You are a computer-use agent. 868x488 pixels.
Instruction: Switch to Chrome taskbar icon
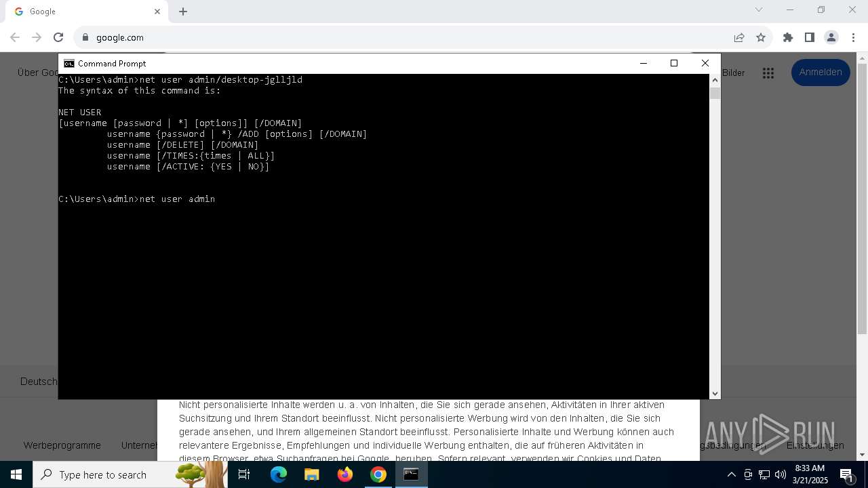pos(378,474)
